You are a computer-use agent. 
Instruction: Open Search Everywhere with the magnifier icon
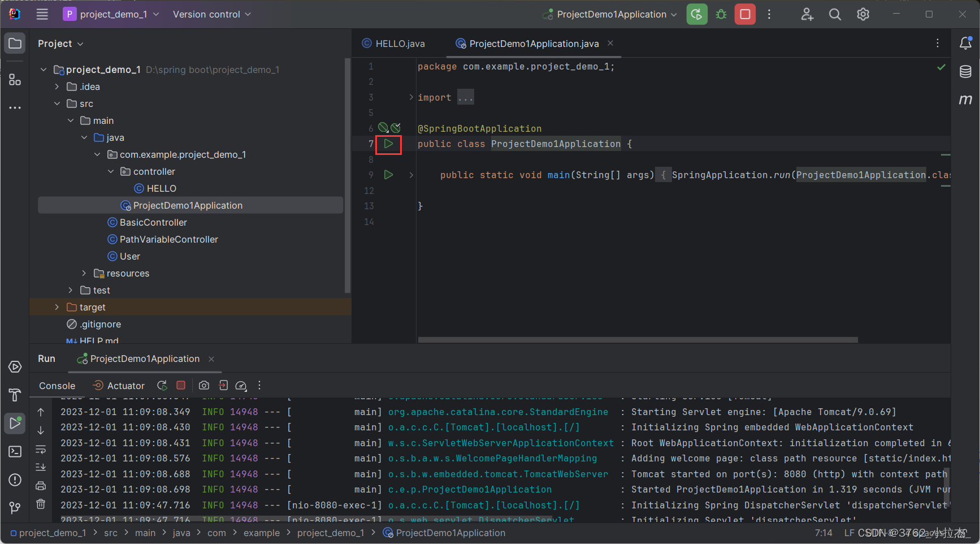coord(835,14)
